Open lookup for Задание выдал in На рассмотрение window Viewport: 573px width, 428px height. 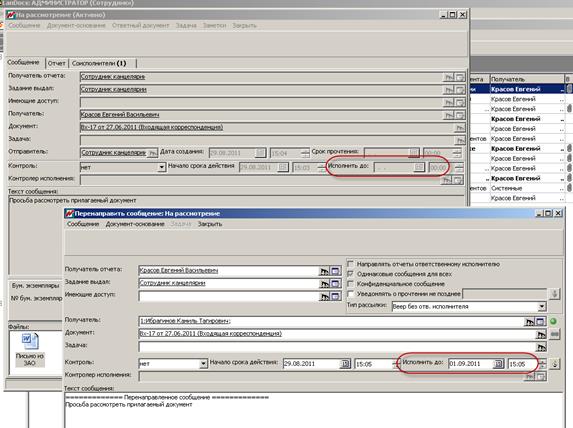coord(449,90)
